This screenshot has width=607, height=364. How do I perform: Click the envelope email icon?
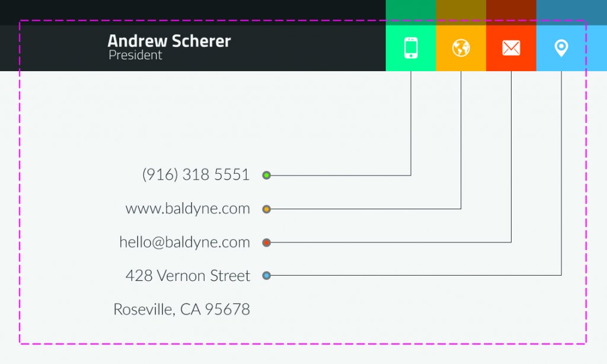(511, 48)
